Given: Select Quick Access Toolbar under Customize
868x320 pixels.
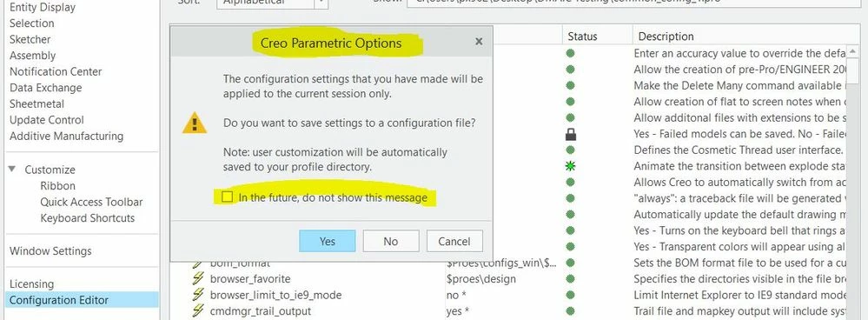Looking at the screenshot, I should click(91, 202).
